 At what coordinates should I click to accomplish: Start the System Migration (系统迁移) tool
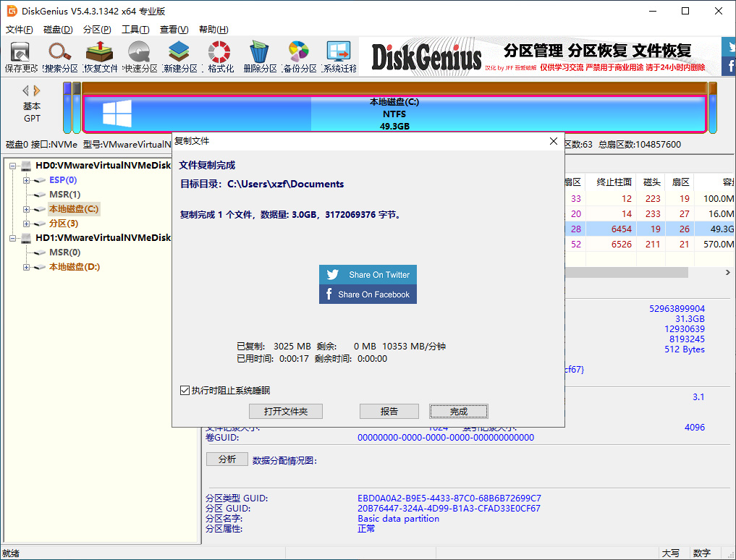pos(339,57)
